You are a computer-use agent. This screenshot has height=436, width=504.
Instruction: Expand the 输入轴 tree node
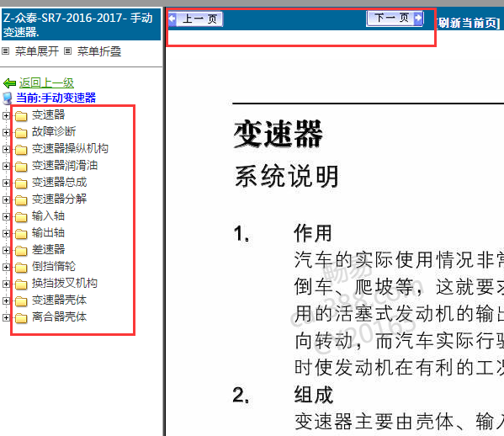6,216
